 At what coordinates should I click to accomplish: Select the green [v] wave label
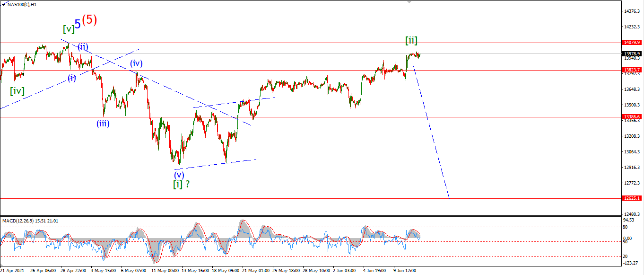69,29
